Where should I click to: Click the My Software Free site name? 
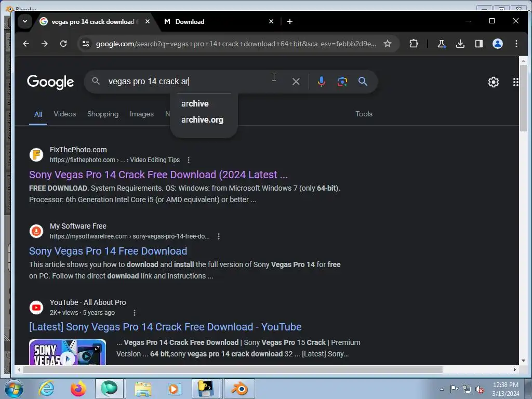tap(78, 226)
